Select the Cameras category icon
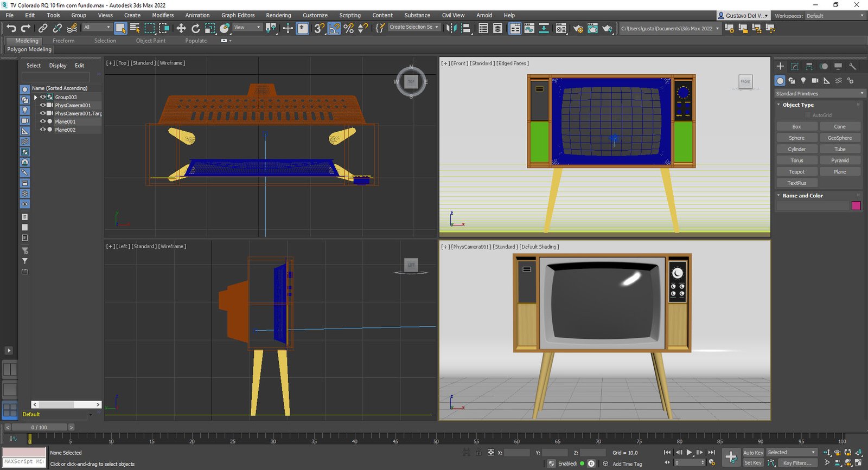The width and height of the screenshot is (868, 470). [x=815, y=81]
